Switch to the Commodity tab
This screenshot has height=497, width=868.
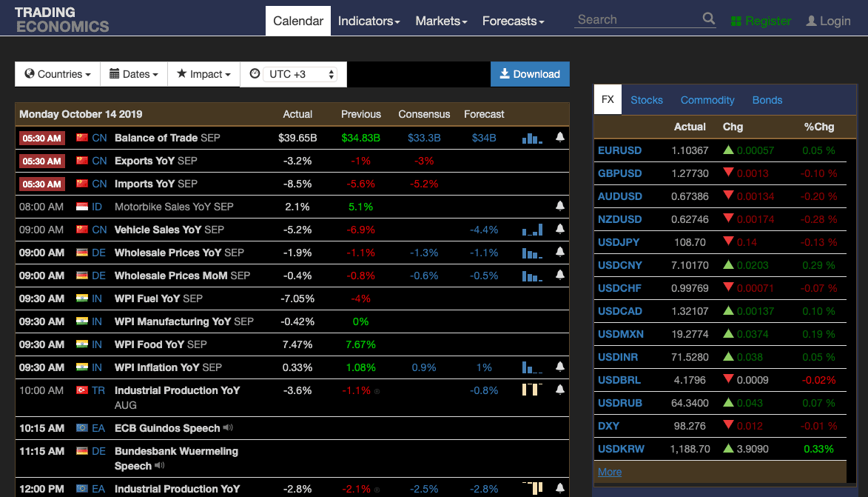707,100
